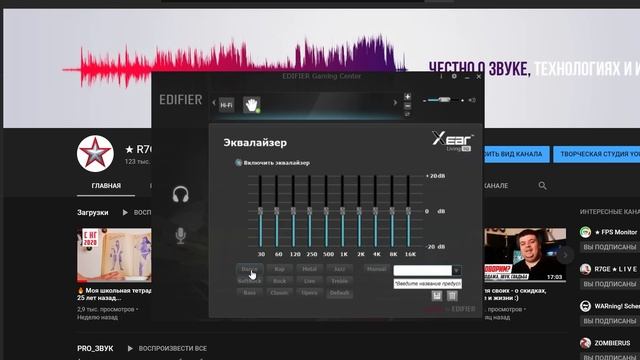
Task: Click the 16K equalizer slider
Action: pos(408,211)
